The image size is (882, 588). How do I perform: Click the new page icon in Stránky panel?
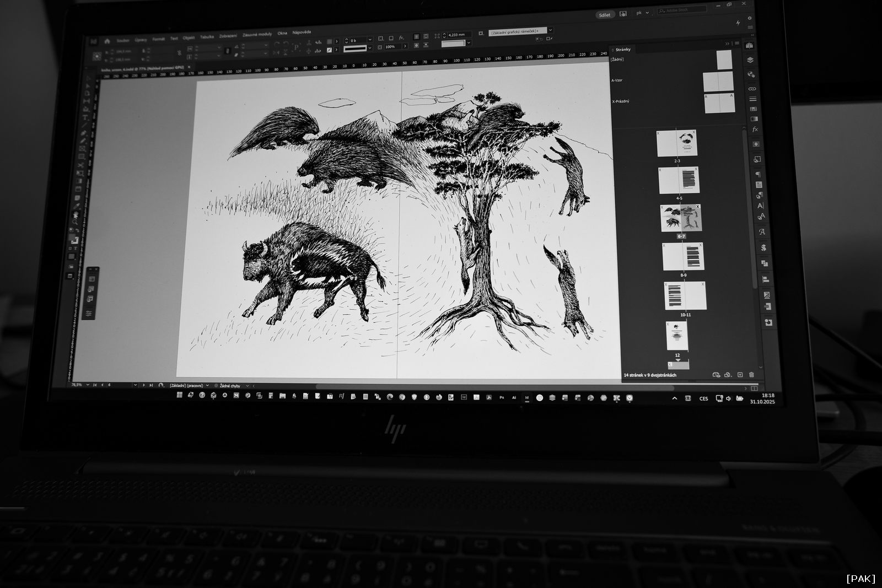740,375
